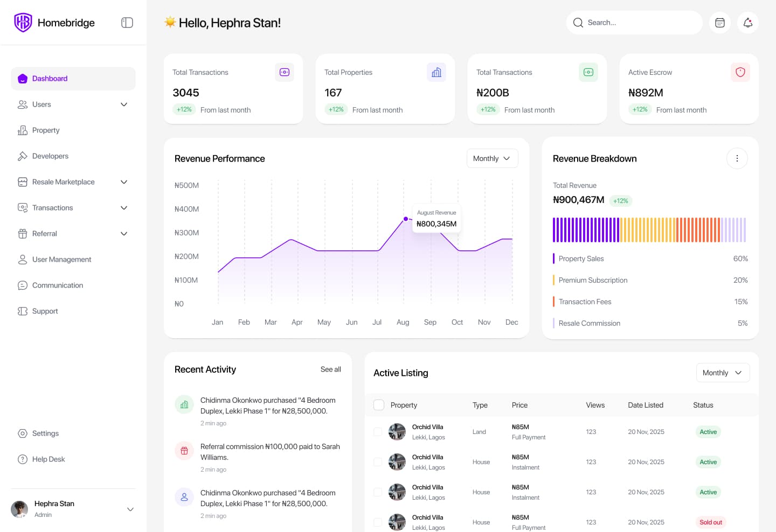Click the Active Escrow shield icon
This screenshot has width=776, height=532.
[x=740, y=72]
